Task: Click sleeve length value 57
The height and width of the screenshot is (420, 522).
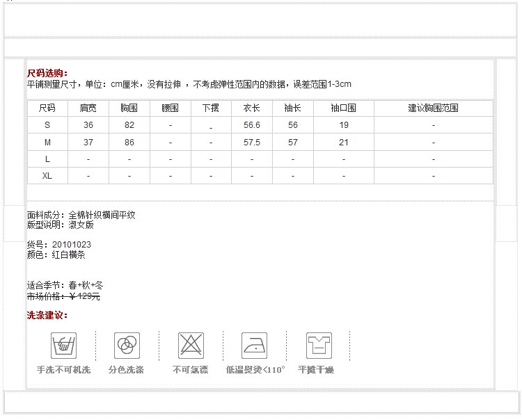Action: (292, 143)
